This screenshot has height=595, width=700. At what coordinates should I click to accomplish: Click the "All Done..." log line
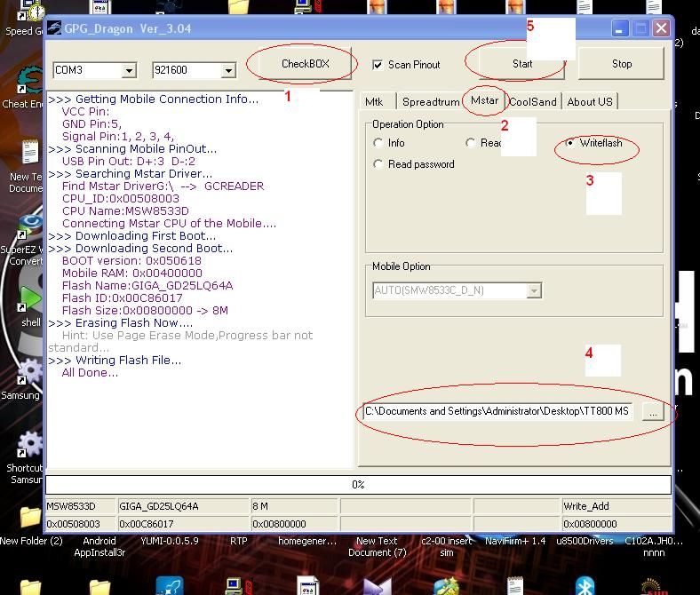(x=90, y=373)
